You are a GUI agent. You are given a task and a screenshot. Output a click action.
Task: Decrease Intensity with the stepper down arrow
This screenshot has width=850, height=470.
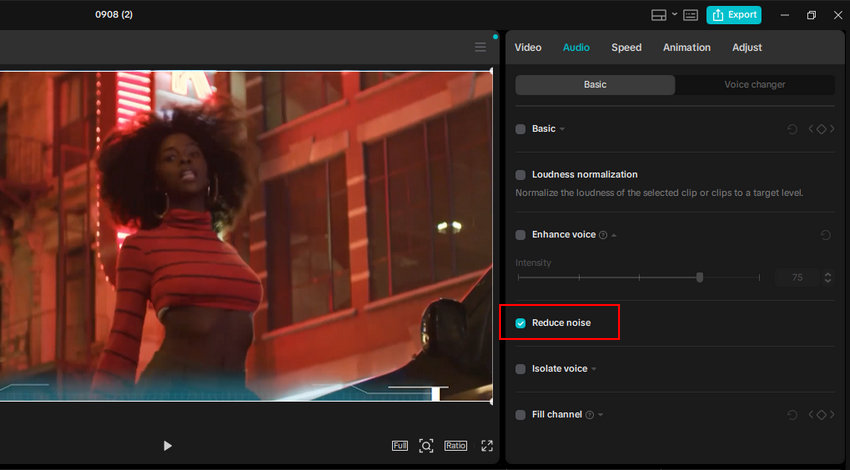(828, 281)
